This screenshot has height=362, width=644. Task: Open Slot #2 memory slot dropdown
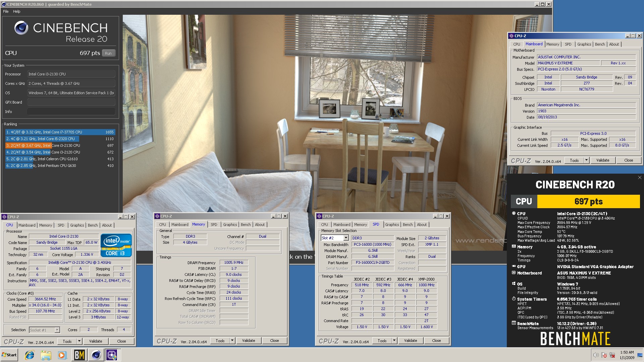(x=346, y=238)
